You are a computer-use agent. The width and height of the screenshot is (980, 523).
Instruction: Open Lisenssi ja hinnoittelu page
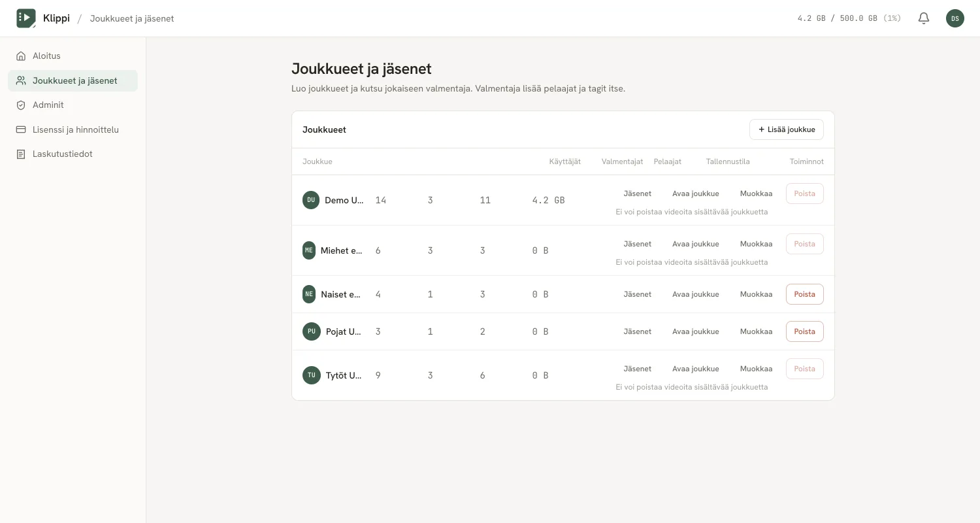(x=73, y=129)
